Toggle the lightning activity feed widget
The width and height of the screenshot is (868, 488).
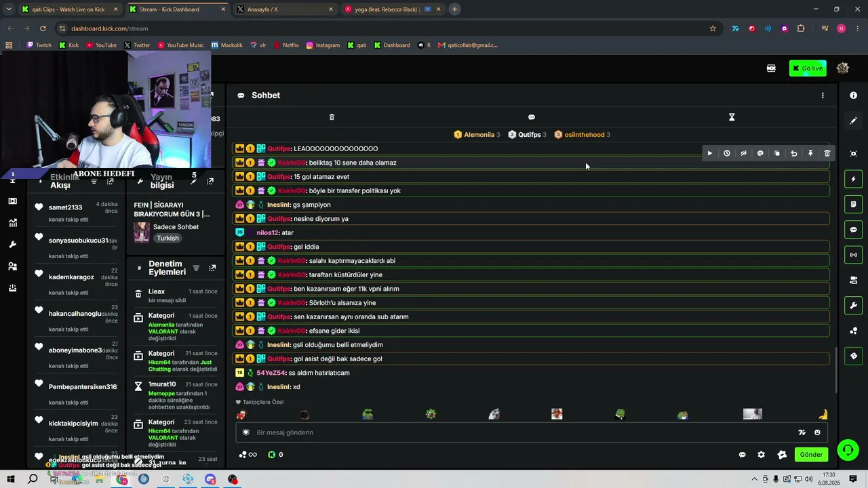(853, 179)
